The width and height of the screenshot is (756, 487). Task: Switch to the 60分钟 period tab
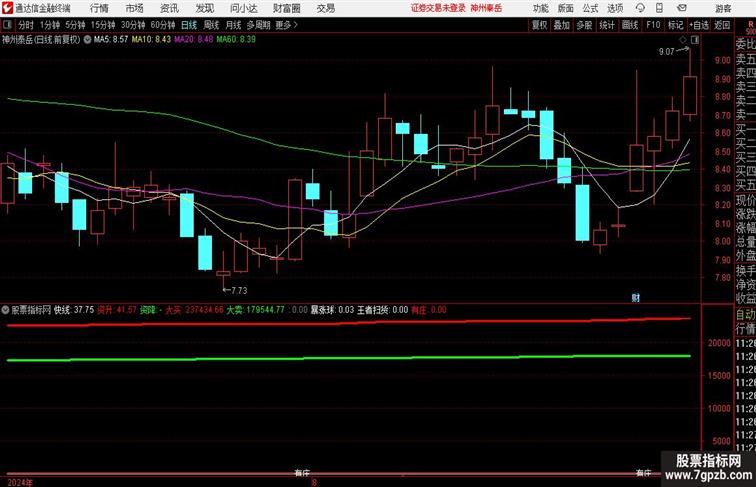pos(163,25)
